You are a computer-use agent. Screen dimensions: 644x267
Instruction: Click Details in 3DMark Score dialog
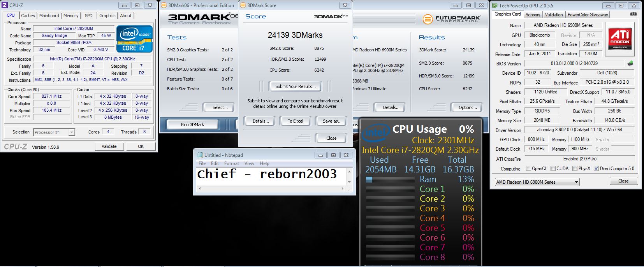pyautogui.click(x=260, y=121)
